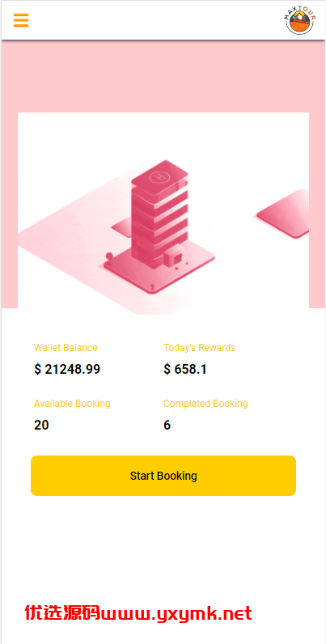Select the Today's Rewards label
This screenshot has width=326, height=644.
(200, 348)
